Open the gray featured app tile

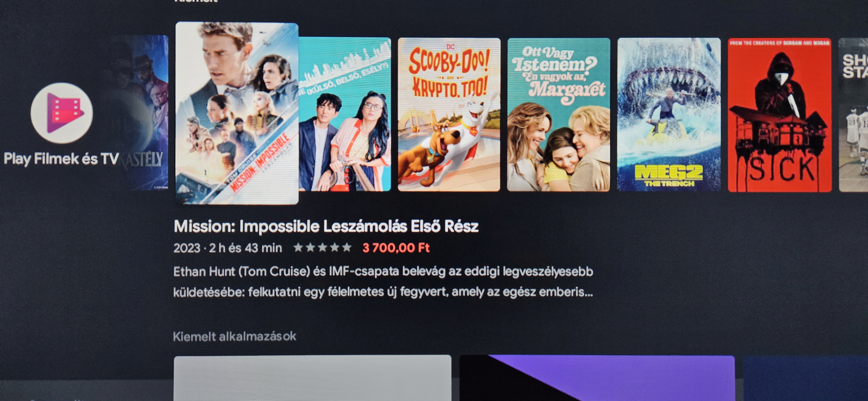click(x=312, y=378)
